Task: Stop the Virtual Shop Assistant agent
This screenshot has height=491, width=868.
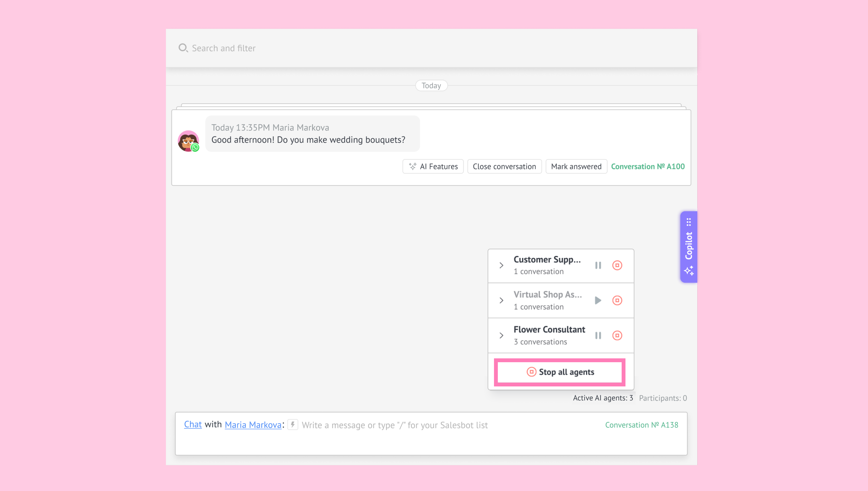Action: pyautogui.click(x=617, y=300)
